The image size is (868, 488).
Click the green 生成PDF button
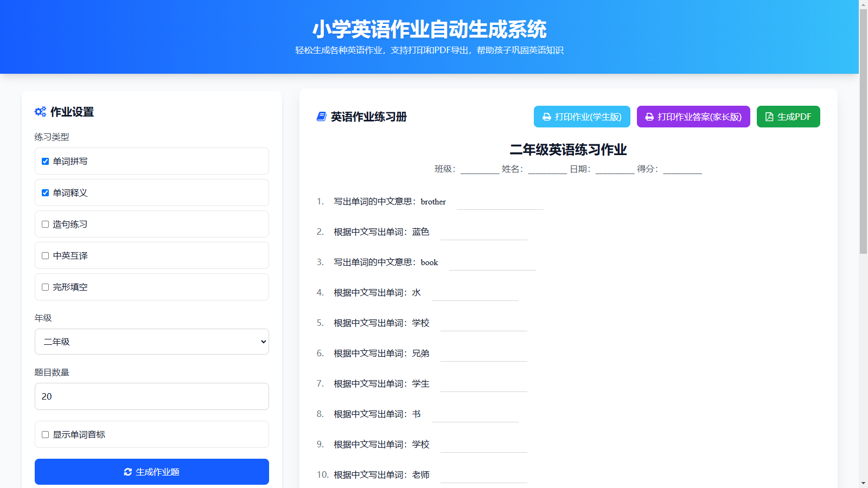[788, 117]
